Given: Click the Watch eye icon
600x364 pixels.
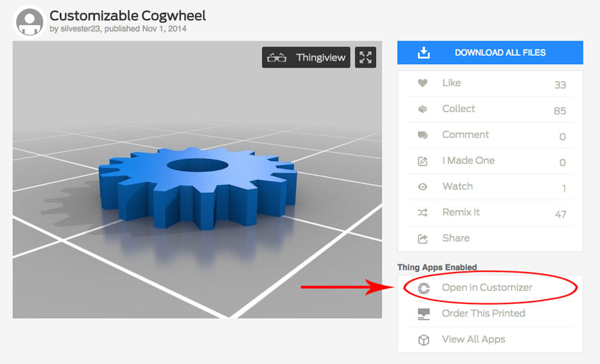Looking at the screenshot, I should click(422, 187).
